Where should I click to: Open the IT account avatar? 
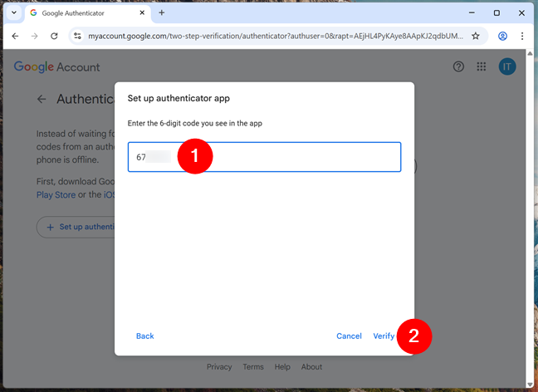pyautogui.click(x=507, y=66)
